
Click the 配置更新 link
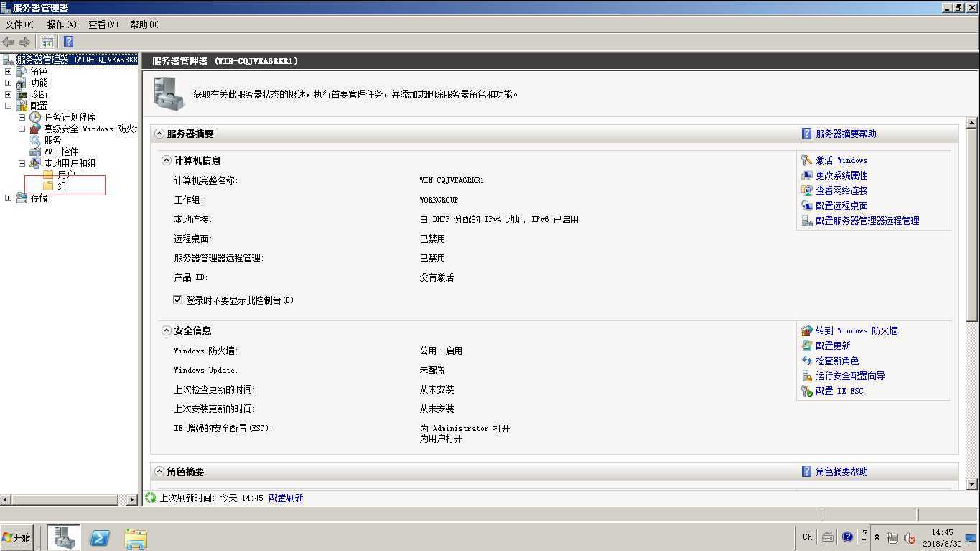point(833,346)
